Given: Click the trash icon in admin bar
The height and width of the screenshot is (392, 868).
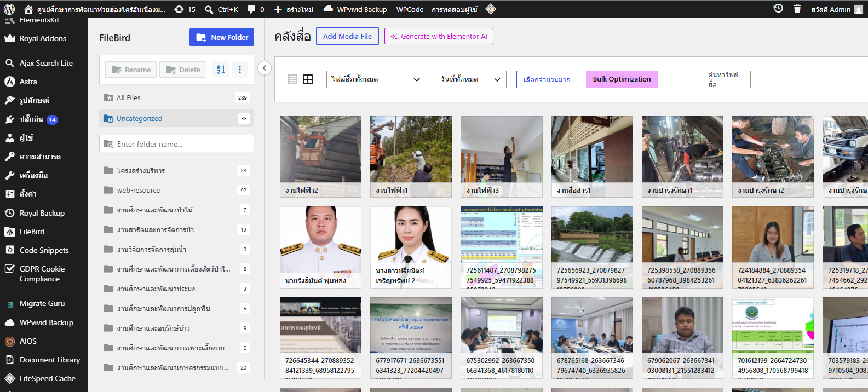Looking at the screenshot, I should [x=797, y=9].
